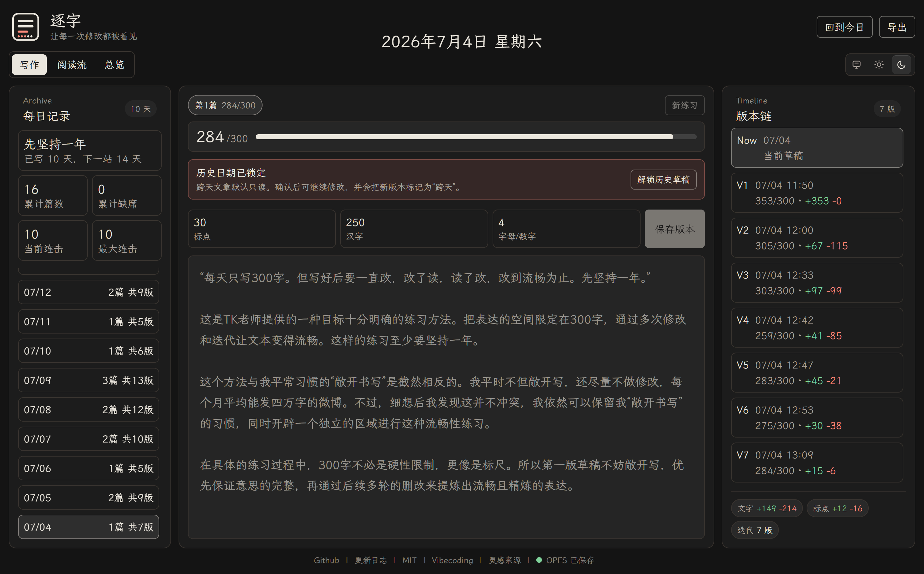Click the 保存版本 button

pos(675,229)
